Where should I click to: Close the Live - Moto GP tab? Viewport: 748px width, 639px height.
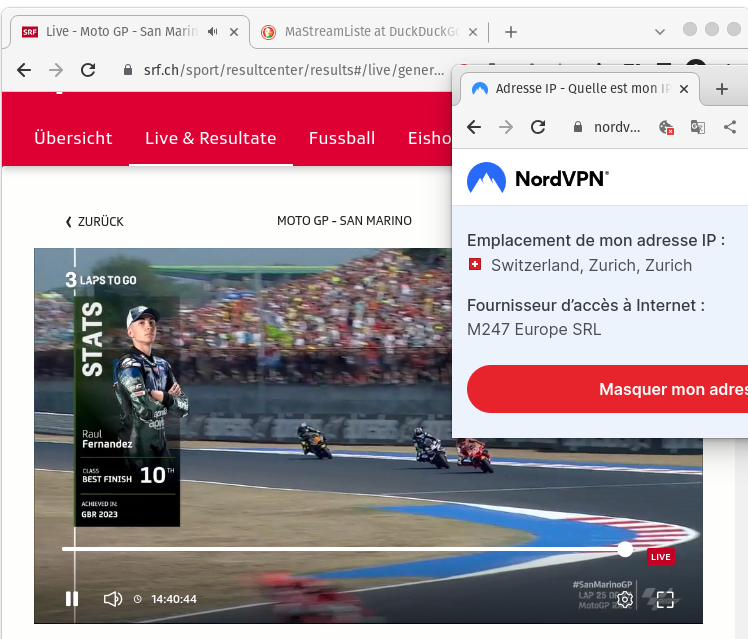[234, 32]
